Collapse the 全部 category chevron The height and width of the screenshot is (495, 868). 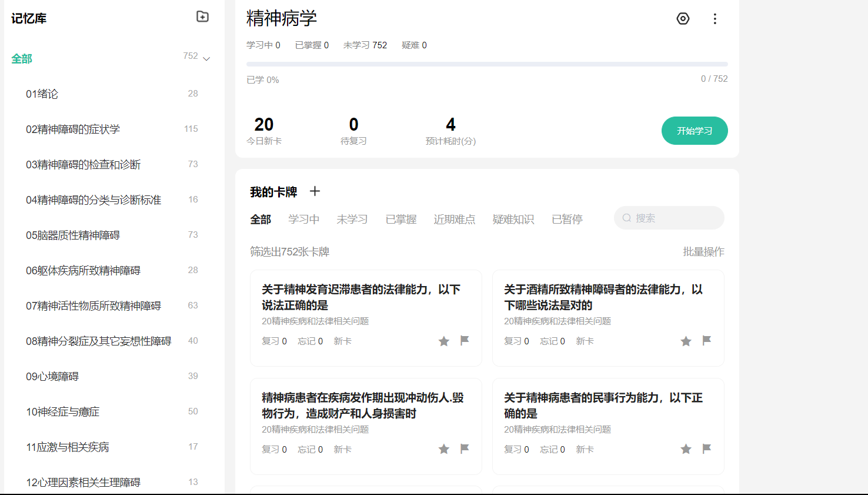(x=206, y=59)
